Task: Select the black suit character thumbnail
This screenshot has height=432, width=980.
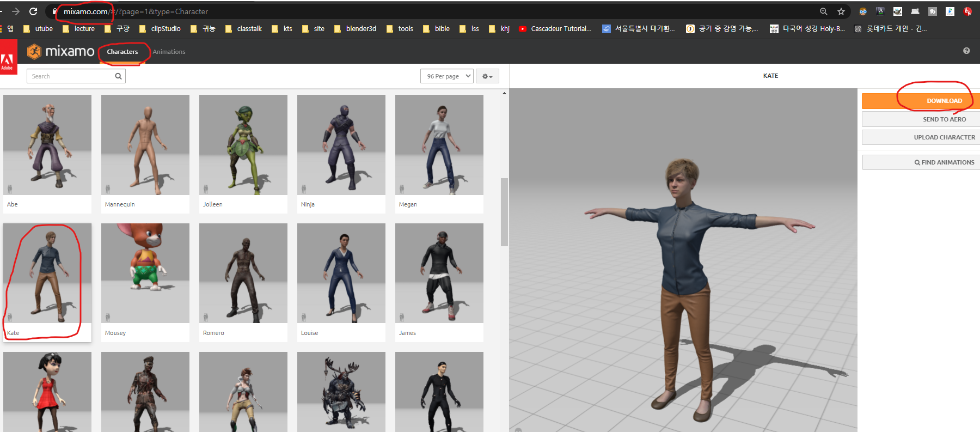Action: click(439, 392)
